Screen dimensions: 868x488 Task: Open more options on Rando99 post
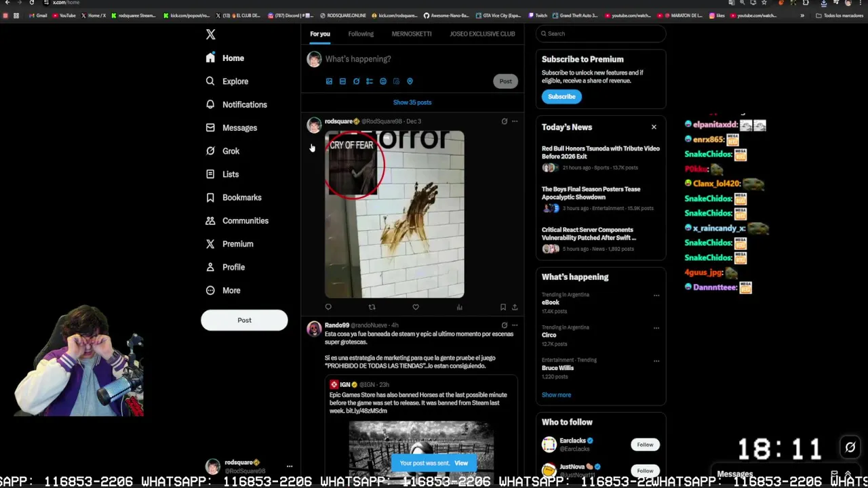pos(515,325)
